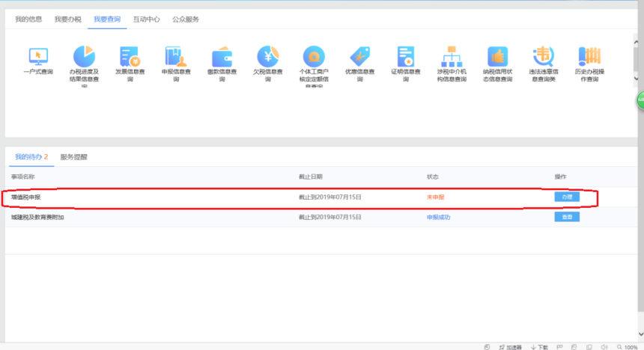Select the 申报信息查询 icon
This screenshot has width=644, height=350.
176,57
